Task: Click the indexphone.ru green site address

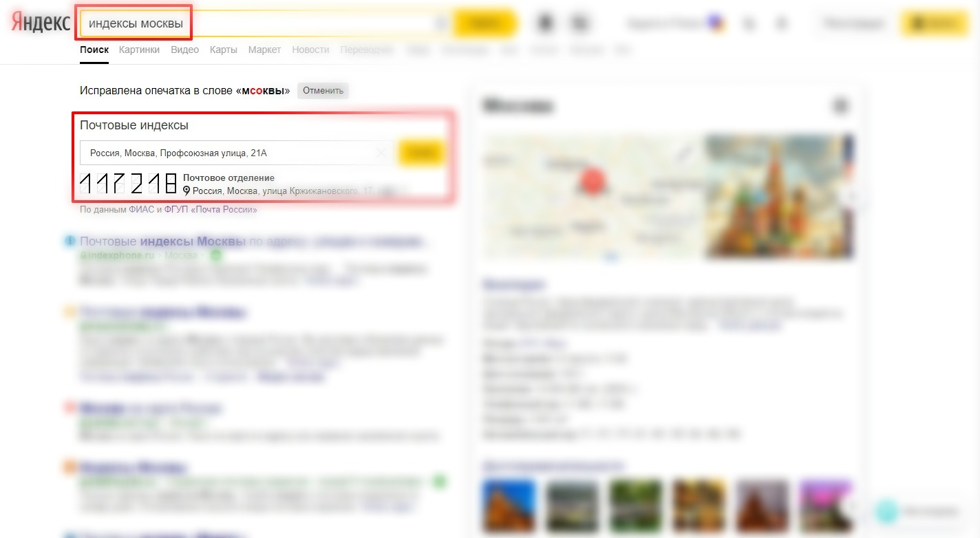Action: pos(117,255)
